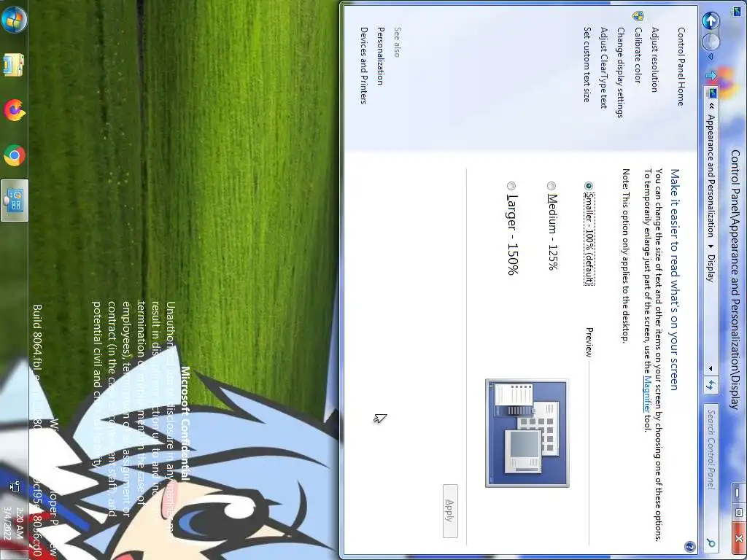Open Adjust ClearType text link
Screen dimensions: 747x560
click(x=603, y=68)
